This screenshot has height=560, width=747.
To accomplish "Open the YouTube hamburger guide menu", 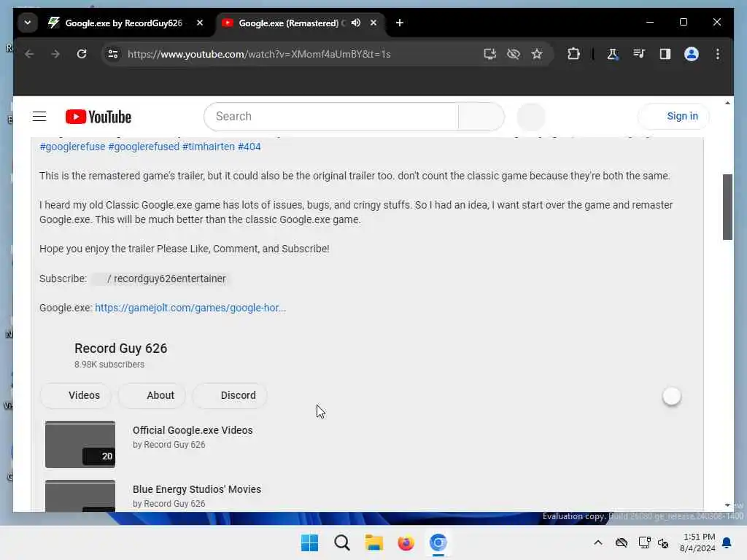I will (39, 117).
